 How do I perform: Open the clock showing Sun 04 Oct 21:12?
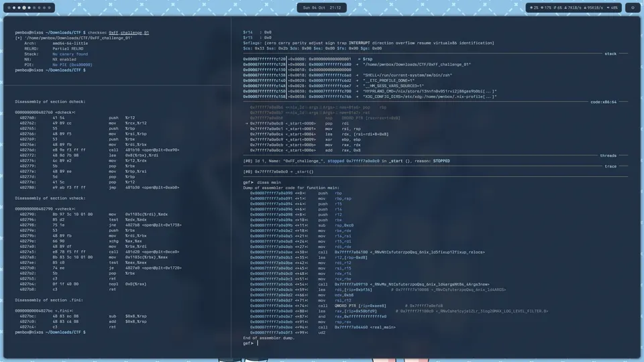pyautogui.click(x=321, y=8)
